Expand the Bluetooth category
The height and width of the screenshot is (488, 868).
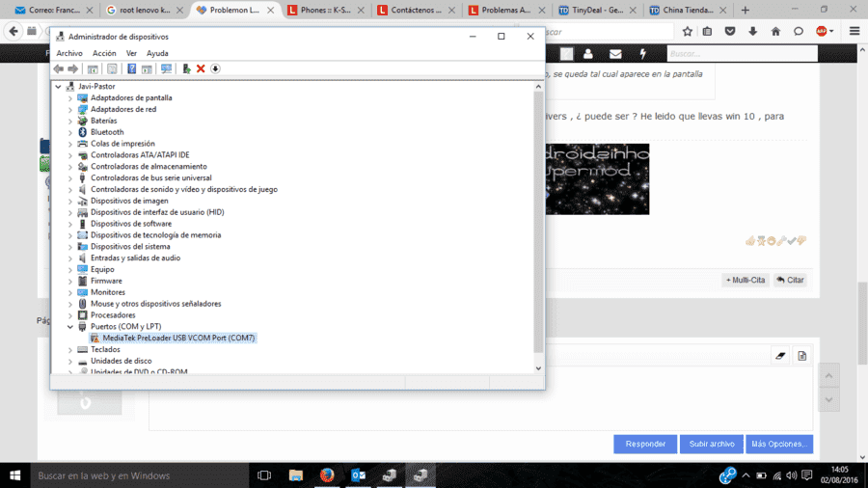click(x=70, y=132)
